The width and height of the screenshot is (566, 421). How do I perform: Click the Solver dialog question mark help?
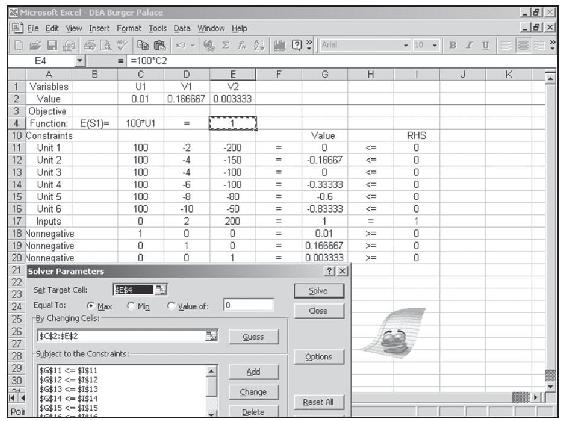pos(329,271)
